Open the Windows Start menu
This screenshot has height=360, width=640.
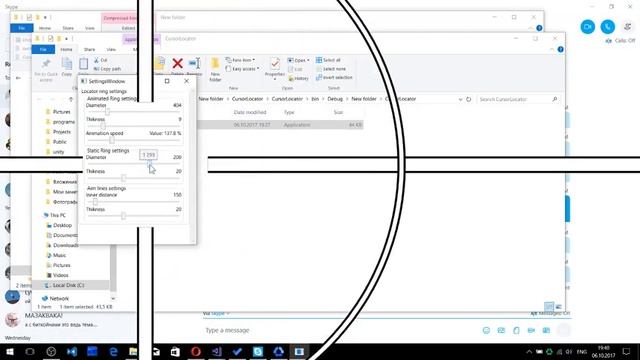click(x=9, y=351)
